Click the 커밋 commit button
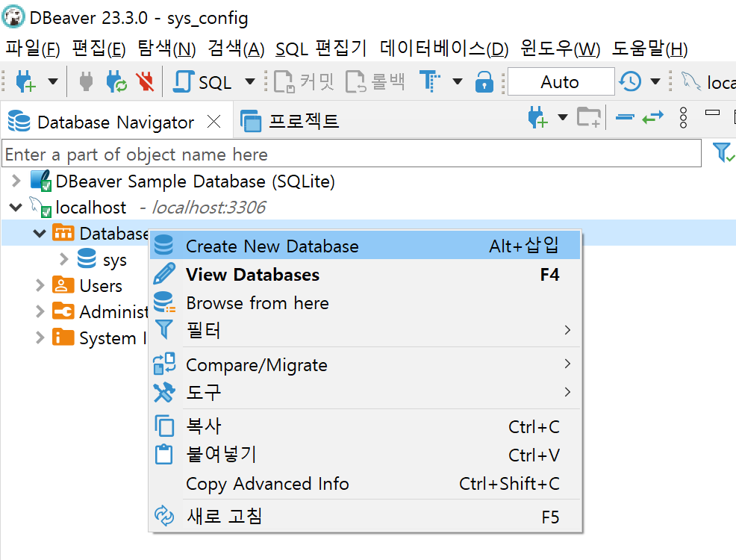 [x=304, y=81]
